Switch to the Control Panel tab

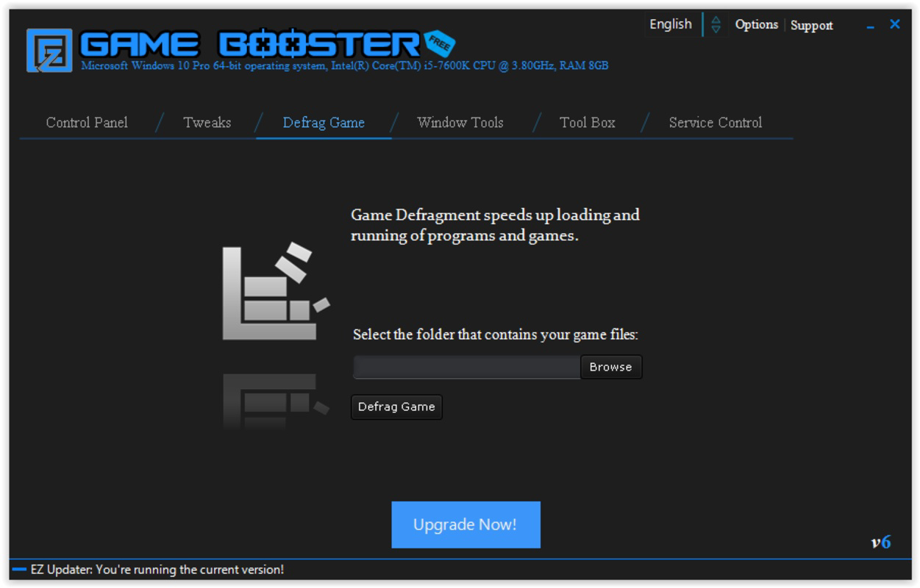(x=87, y=123)
